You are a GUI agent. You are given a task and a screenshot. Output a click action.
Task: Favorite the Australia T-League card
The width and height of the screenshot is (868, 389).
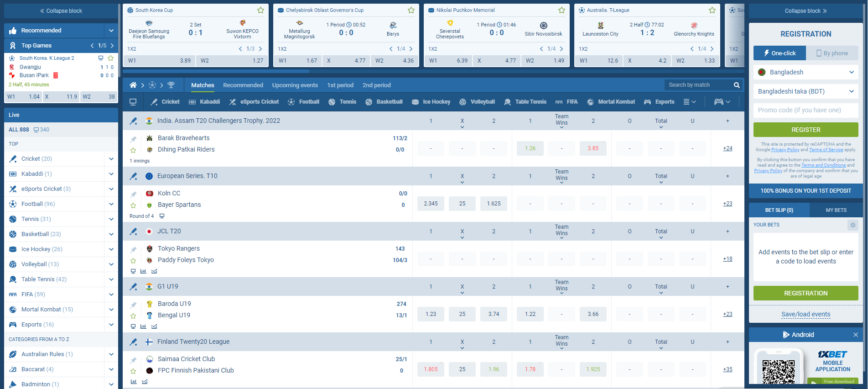(x=712, y=10)
